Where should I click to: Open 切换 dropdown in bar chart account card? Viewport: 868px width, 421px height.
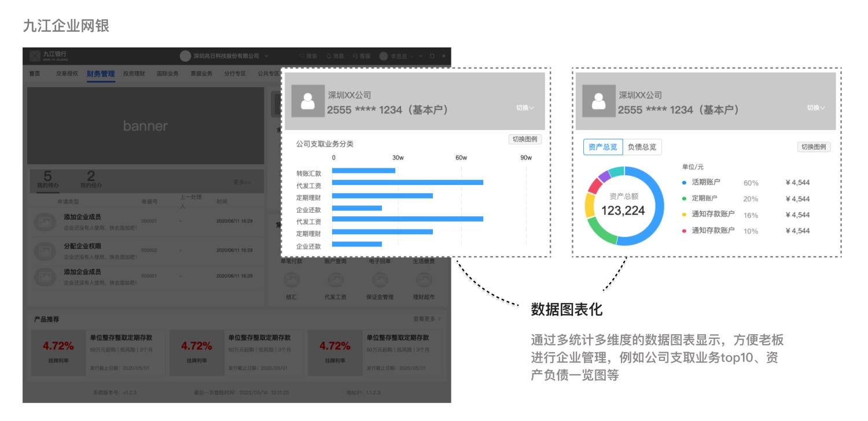(x=525, y=108)
